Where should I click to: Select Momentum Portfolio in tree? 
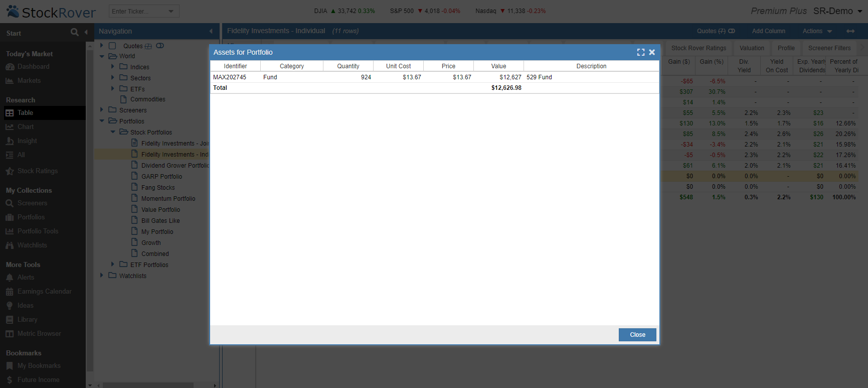click(x=168, y=199)
